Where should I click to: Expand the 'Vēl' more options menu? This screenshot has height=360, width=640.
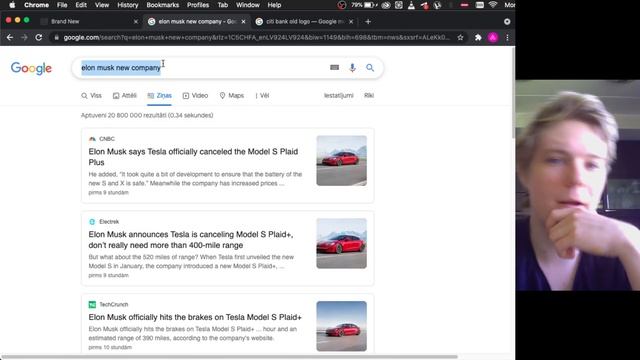(x=262, y=96)
